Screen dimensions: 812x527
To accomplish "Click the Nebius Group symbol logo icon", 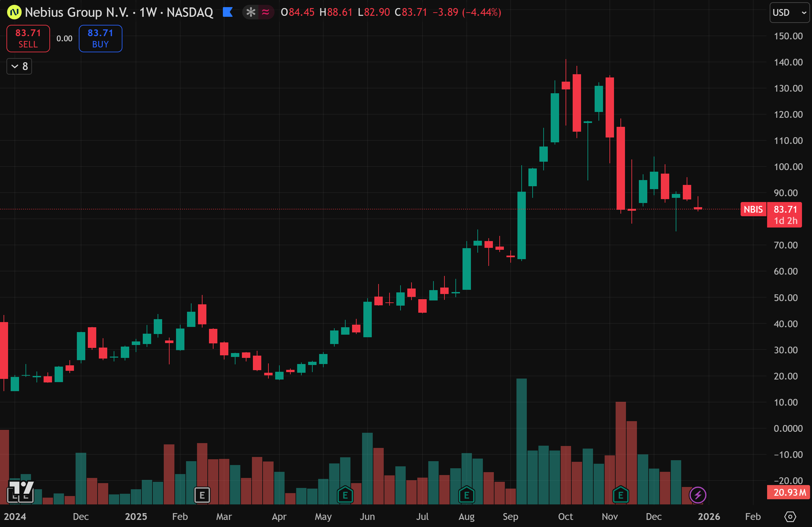I will pyautogui.click(x=14, y=12).
